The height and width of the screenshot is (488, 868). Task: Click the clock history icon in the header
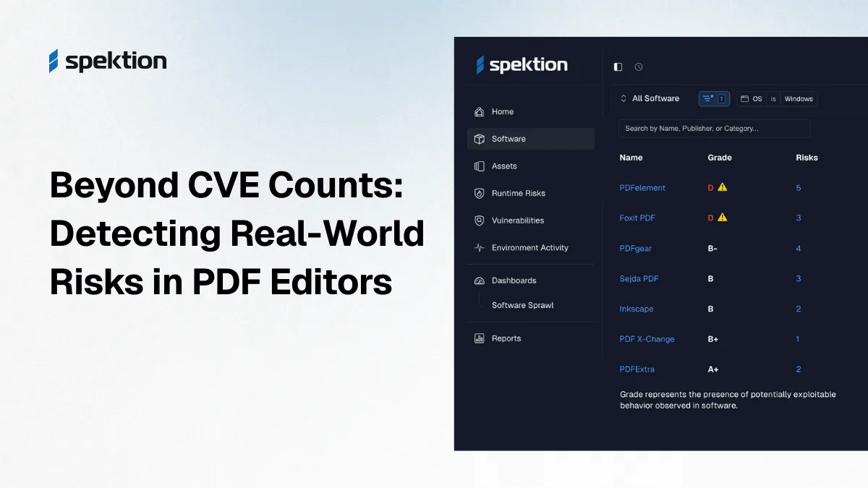639,67
